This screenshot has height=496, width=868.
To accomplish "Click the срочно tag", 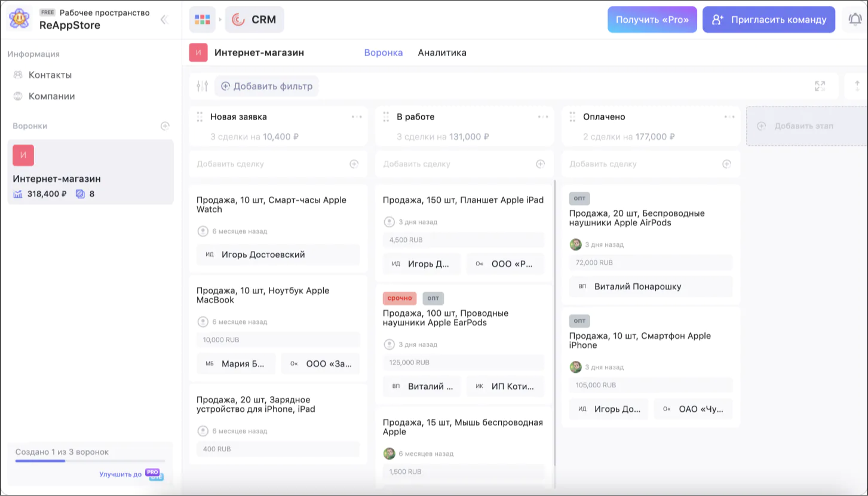I will coord(400,298).
